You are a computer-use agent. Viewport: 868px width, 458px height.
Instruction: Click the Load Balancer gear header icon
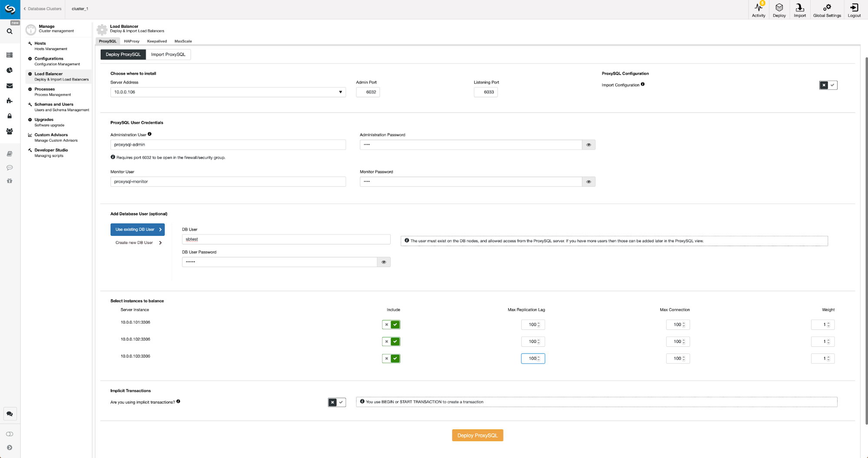click(102, 30)
